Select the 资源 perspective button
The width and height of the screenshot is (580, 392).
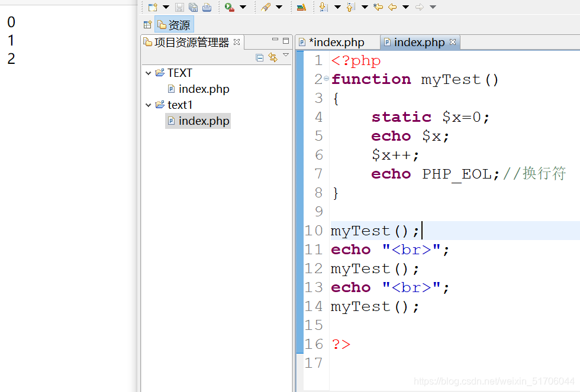(x=174, y=25)
